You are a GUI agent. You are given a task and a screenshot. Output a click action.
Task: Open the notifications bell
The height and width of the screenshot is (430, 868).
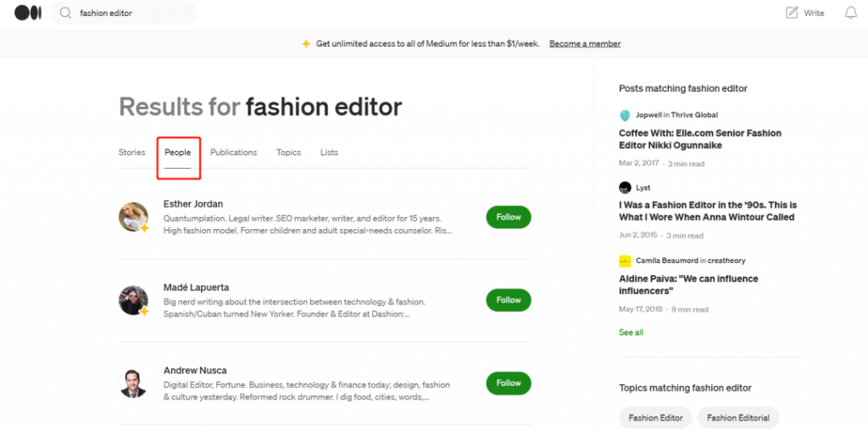851,13
